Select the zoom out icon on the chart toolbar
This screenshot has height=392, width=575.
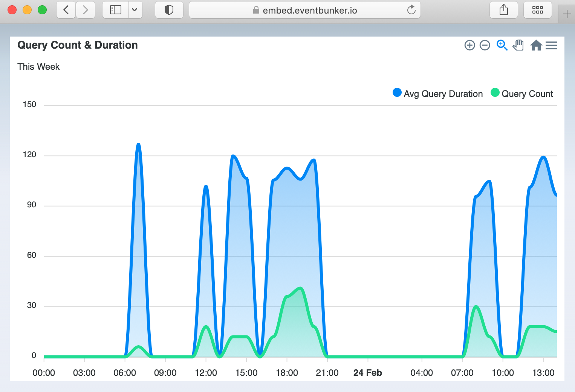point(485,45)
